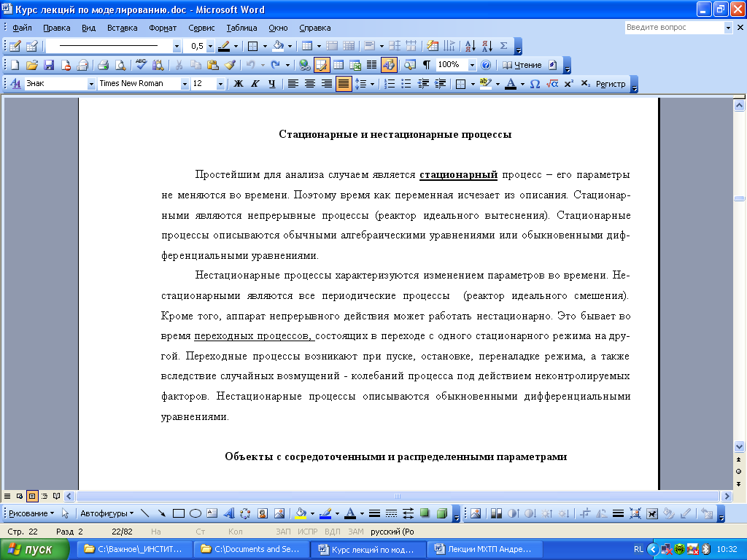Click the Чтение reading mode button
Image resolution: width=747 pixels, height=560 pixels.
(x=522, y=65)
